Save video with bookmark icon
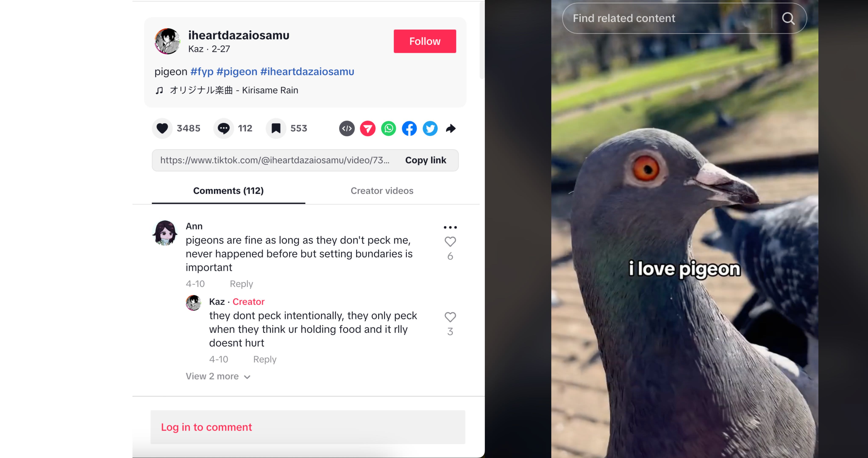The width and height of the screenshot is (868, 458). pyautogui.click(x=276, y=128)
